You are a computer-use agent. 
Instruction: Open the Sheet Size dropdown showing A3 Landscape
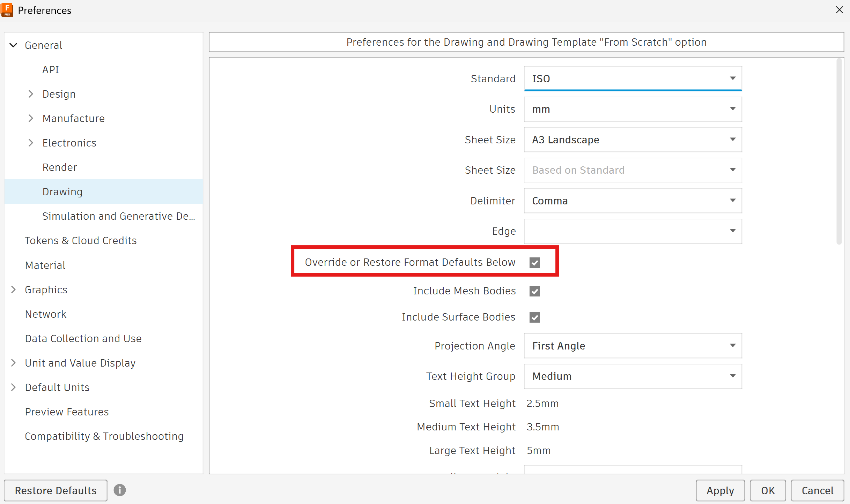pyautogui.click(x=633, y=140)
